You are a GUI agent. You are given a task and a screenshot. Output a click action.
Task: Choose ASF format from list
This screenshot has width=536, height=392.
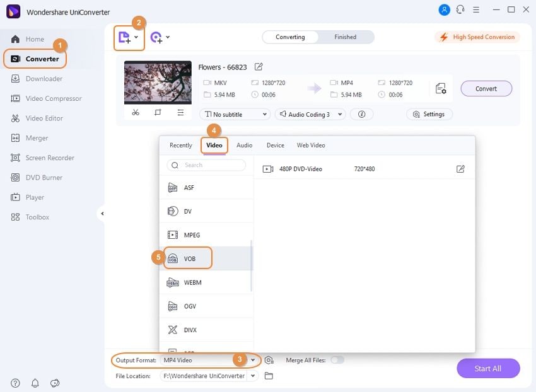[206, 188]
